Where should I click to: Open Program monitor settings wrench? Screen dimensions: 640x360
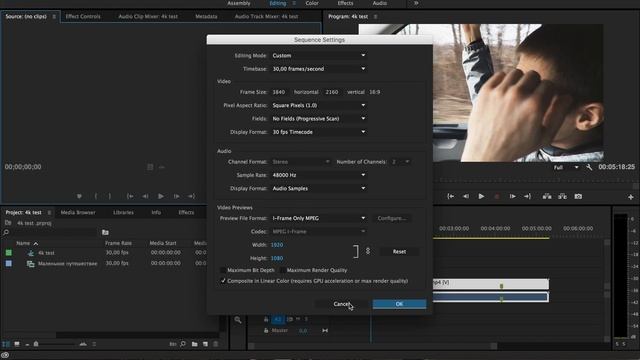point(589,167)
